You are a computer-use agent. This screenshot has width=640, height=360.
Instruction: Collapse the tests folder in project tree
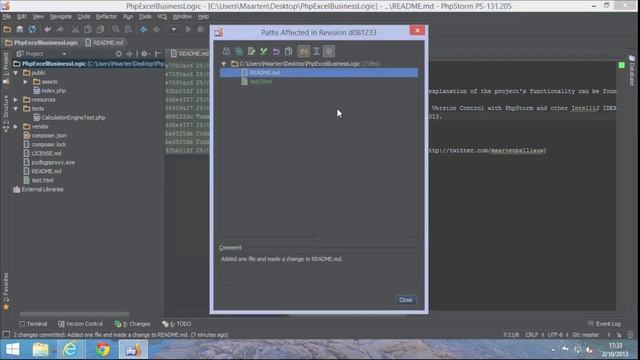(16, 109)
